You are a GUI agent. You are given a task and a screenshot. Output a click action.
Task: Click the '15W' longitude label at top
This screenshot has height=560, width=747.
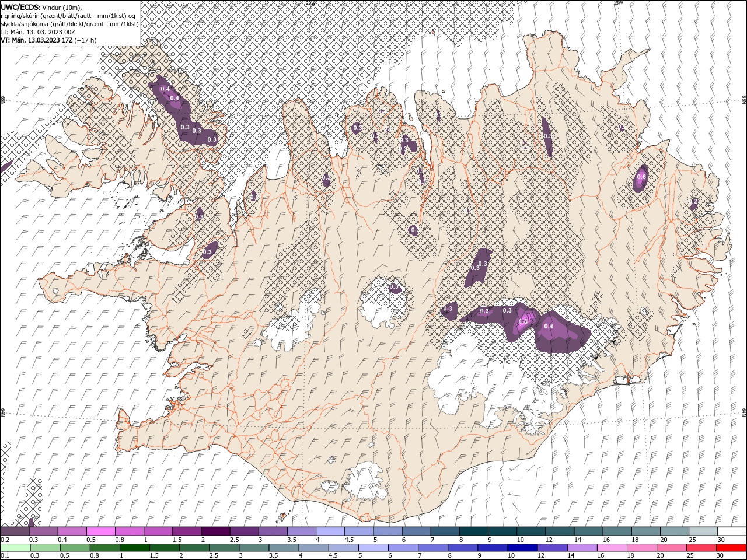pyautogui.click(x=618, y=3)
